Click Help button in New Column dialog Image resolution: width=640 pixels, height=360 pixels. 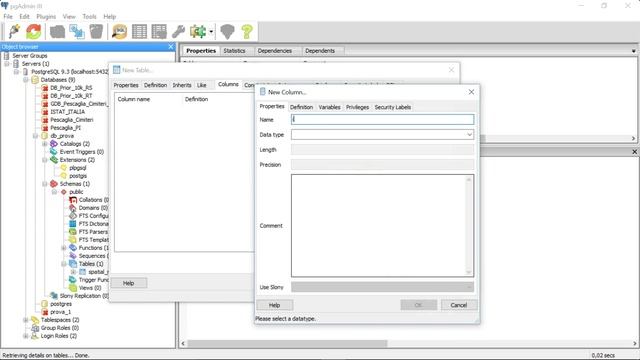pos(274,305)
